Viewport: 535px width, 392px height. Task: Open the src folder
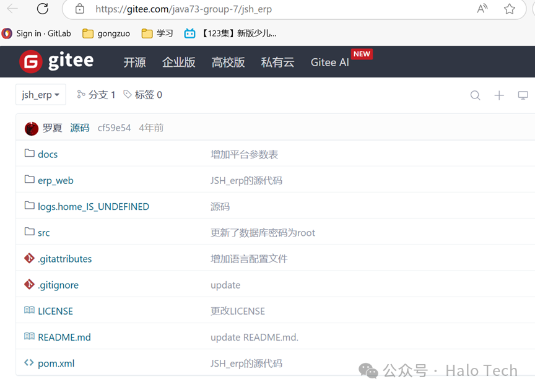point(44,233)
